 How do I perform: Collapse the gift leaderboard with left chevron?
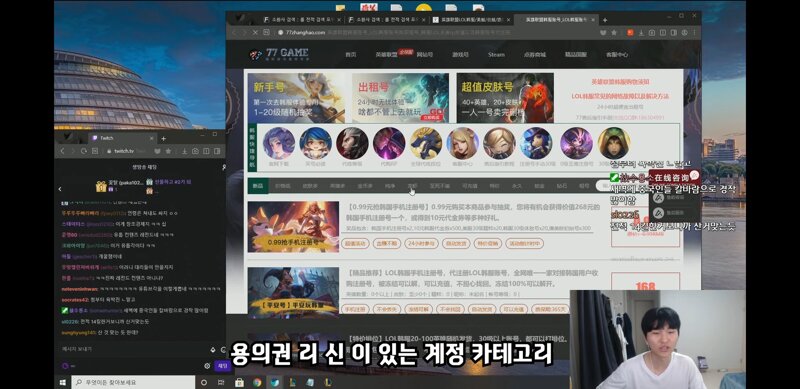pos(60,189)
